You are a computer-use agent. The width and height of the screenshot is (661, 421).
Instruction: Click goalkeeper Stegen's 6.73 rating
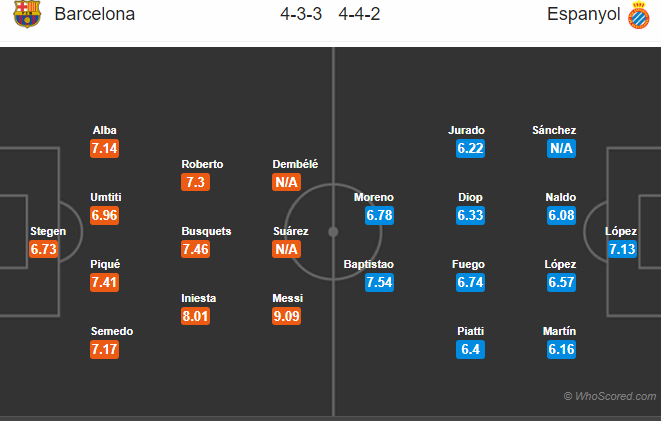[44, 249]
